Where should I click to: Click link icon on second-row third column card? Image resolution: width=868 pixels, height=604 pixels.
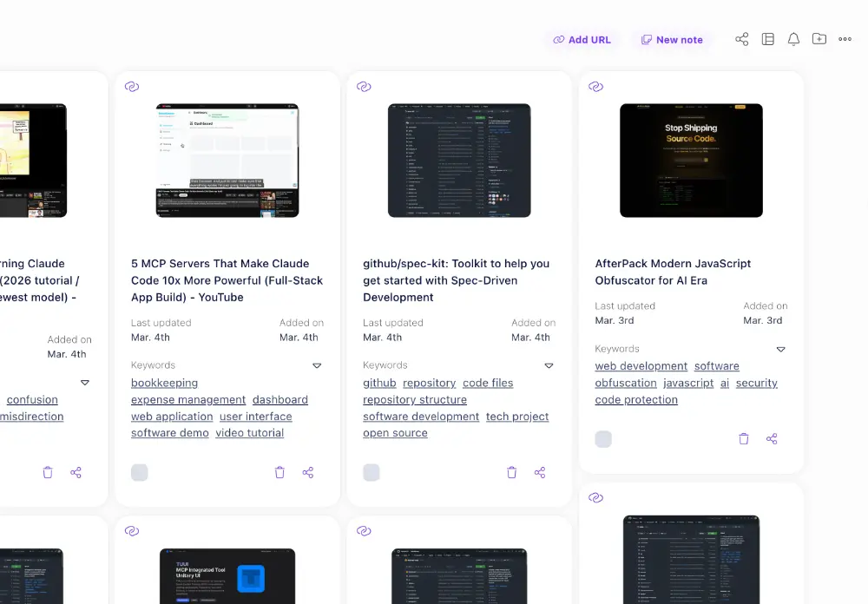click(x=364, y=531)
